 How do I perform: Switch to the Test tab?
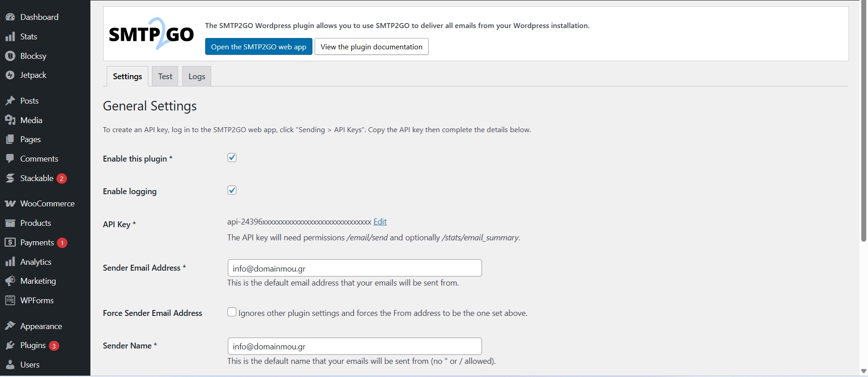coord(165,76)
